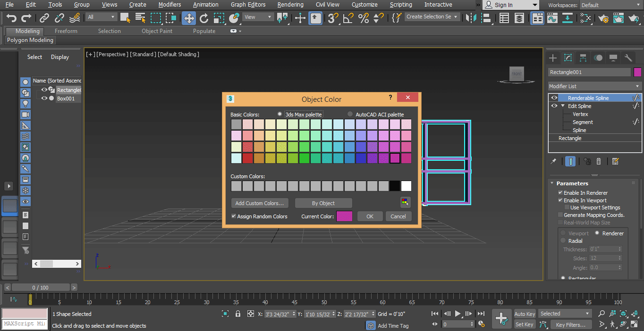Hide Box001 with its eye toggle
Viewport: 644px width, 331px height.
[44, 98]
